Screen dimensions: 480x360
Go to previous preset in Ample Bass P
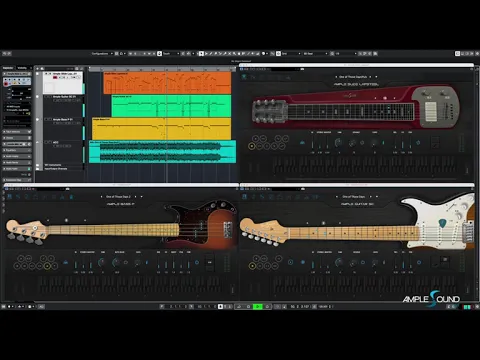point(101,197)
